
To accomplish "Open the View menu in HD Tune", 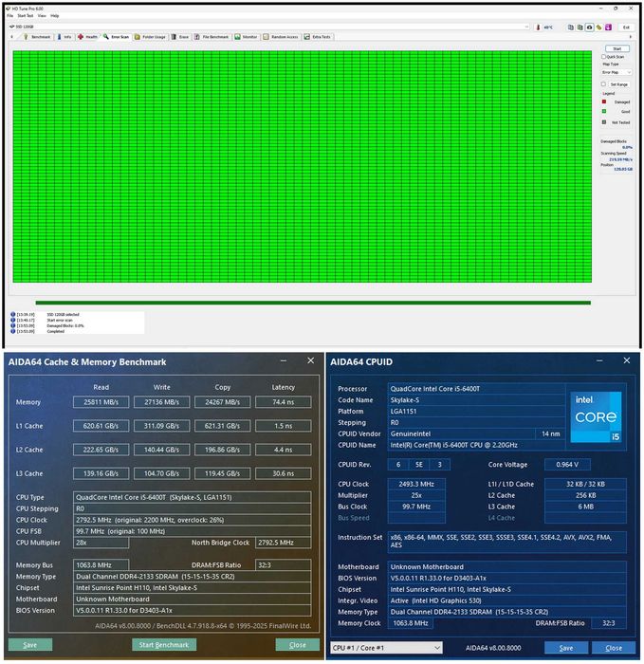I will (x=42, y=16).
